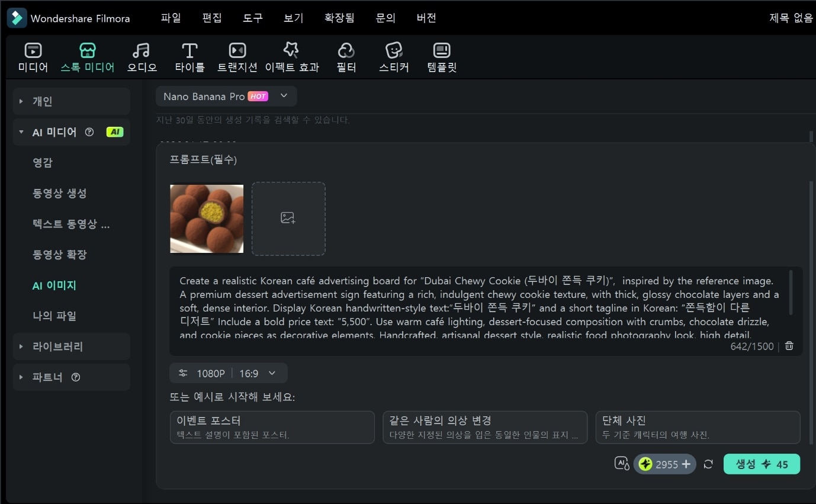Open the 필터 (Filters) panel
The height and width of the screenshot is (504, 816).
(346, 57)
